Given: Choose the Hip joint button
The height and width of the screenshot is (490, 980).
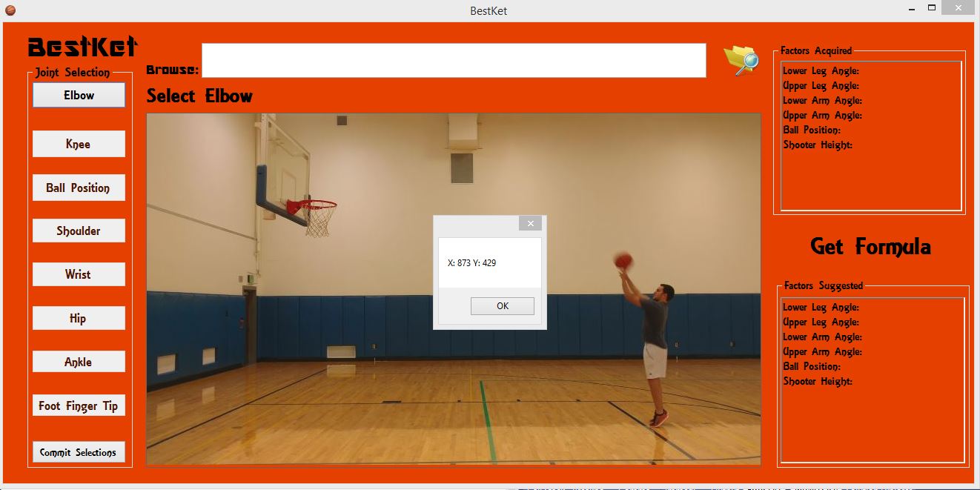Looking at the screenshot, I should pyautogui.click(x=79, y=318).
